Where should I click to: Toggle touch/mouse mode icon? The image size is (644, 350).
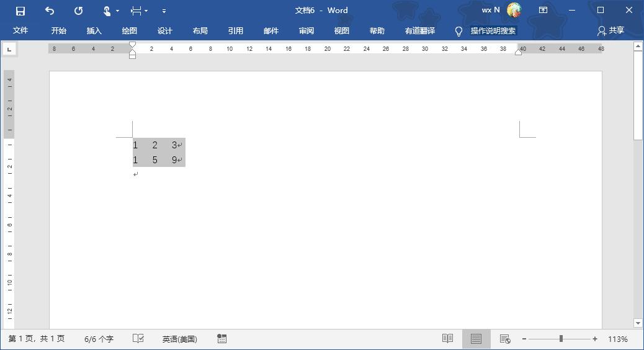[x=107, y=11]
